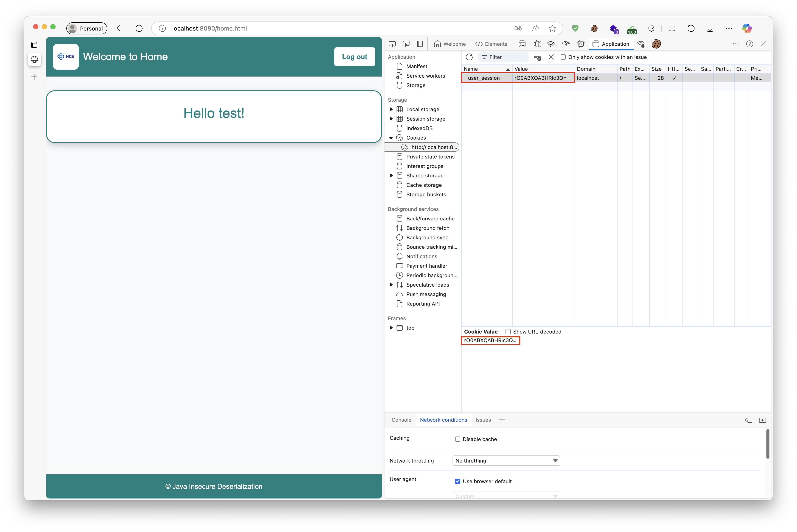797x532 pixels.
Task: Open the browser Downloads icon
Action: pyautogui.click(x=710, y=29)
